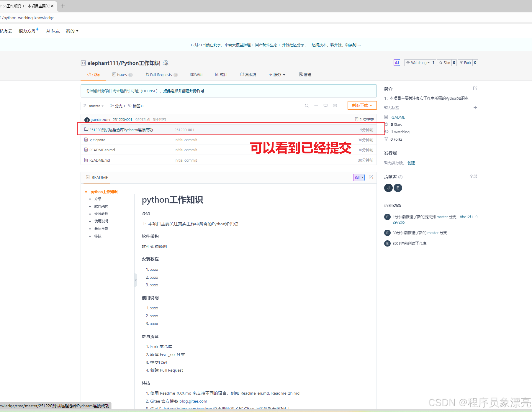Click commit hash 92972b5
Screen dimensions: 532x412
point(143,119)
